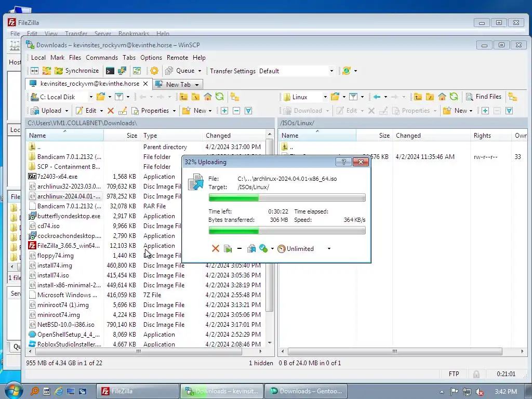Sort local files by Size column
This screenshot has height=399, width=532.
tap(122, 136)
